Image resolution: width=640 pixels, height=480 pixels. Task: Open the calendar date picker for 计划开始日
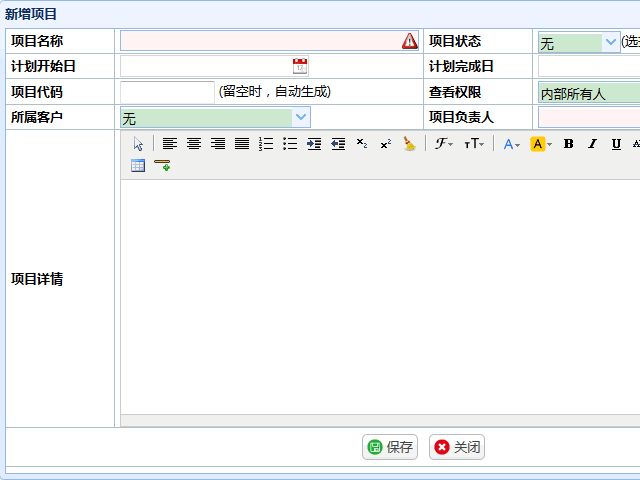coord(300,66)
